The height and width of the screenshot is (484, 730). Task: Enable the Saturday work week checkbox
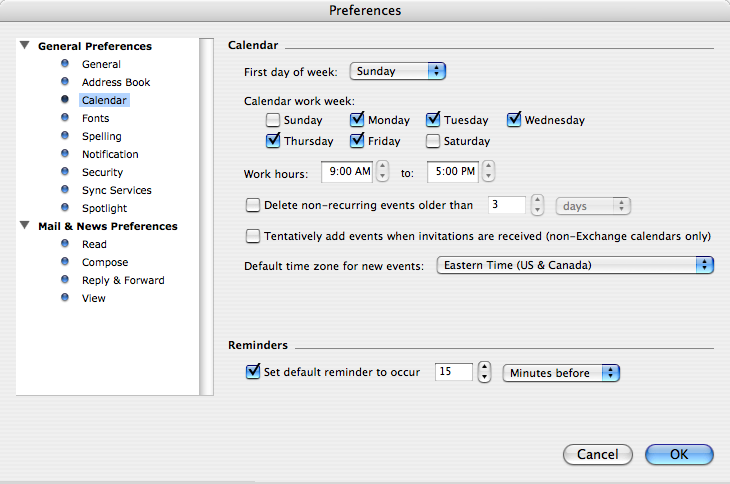click(433, 141)
